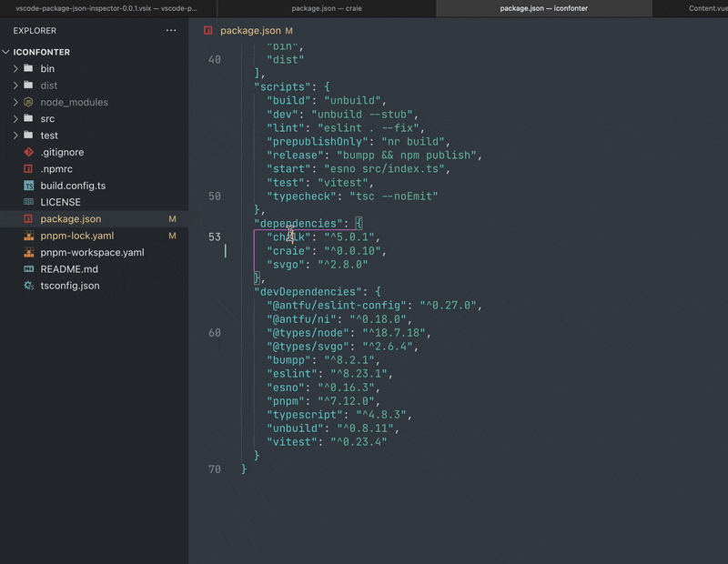This screenshot has width=728, height=564.
Task: Click the package.json npm icon in explorer
Action: click(x=28, y=218)
